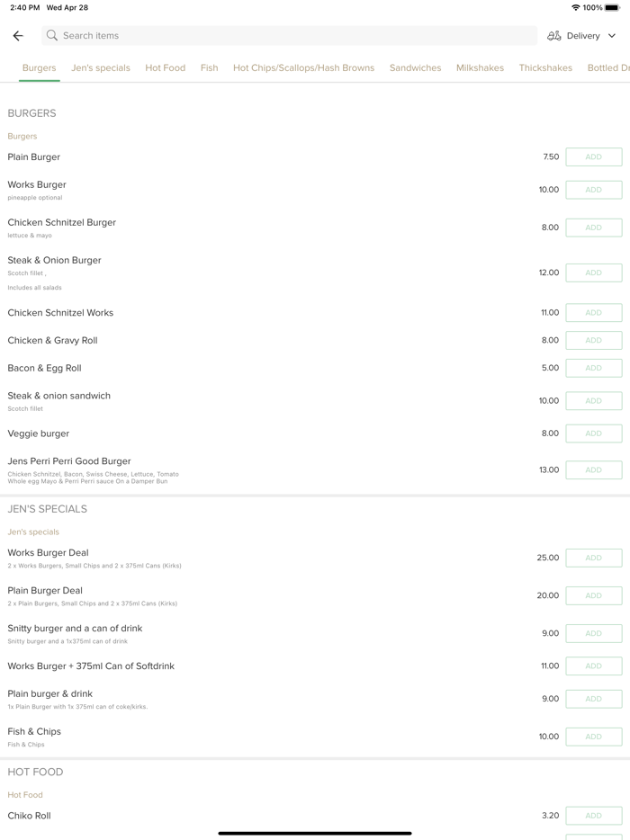Screen dimensions: 630x840
Task: Add Steak & Onion Burger
Action: coord(593,273)
